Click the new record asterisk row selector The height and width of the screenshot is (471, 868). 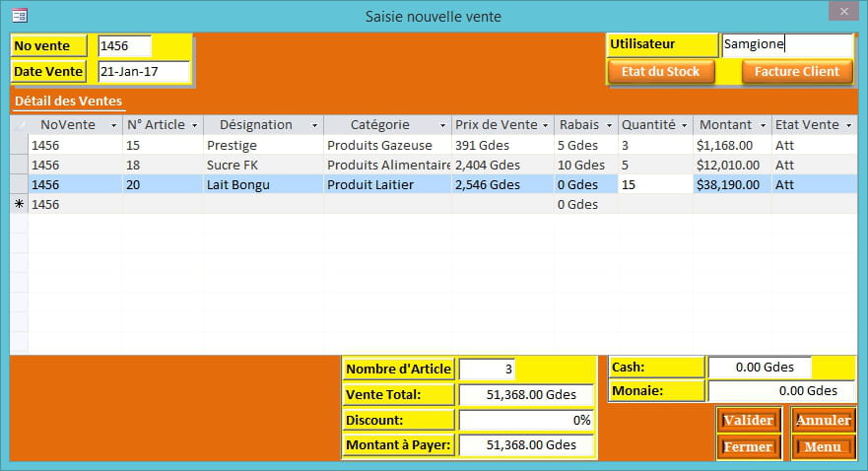tap(20, 204)
